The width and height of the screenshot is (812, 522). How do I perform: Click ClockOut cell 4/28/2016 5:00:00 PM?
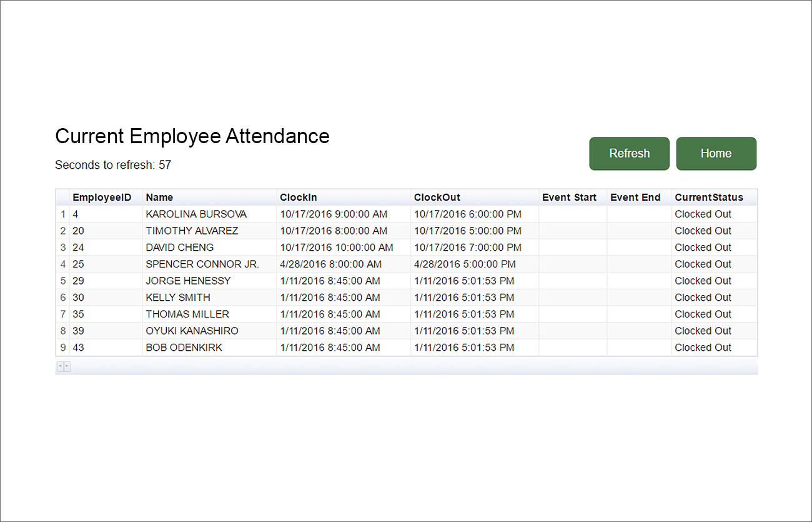tap(475, 264)
